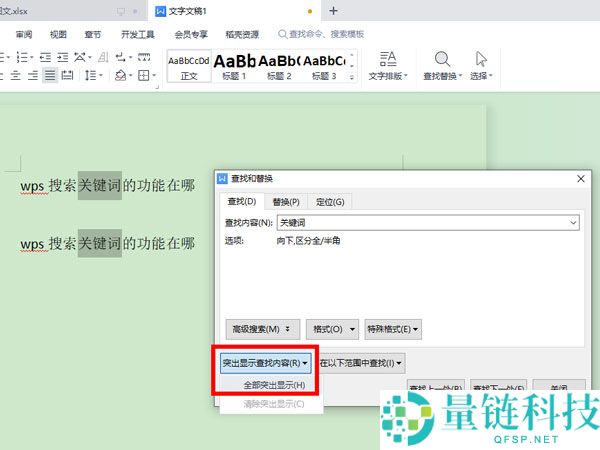600x450 pixels.
Task: Switch to the Replace (替换) dialog tab
Action: click(x=286, y=202)
